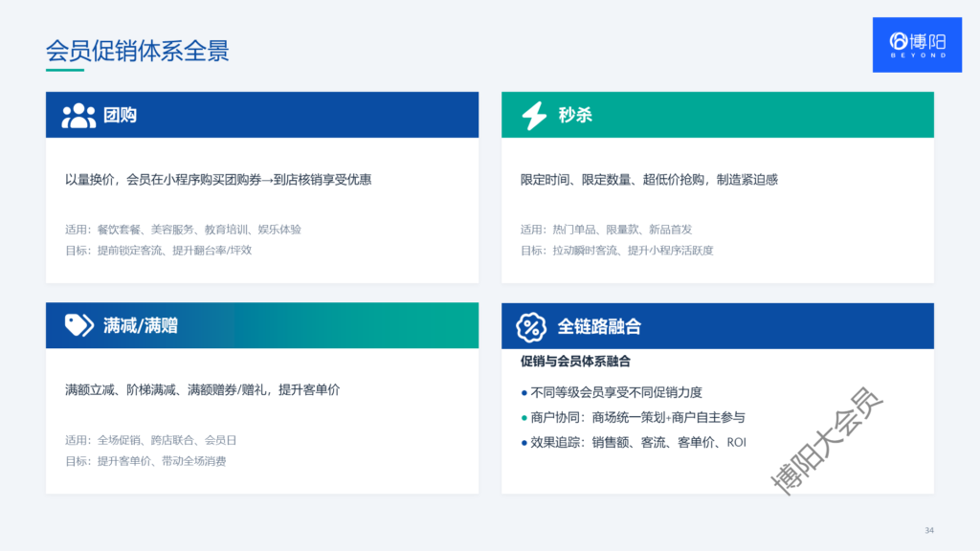Select the text 以量换价，会员在小程序购买团购券
The height and width of the screenshot is (551, 980).
tap(163, 180)
